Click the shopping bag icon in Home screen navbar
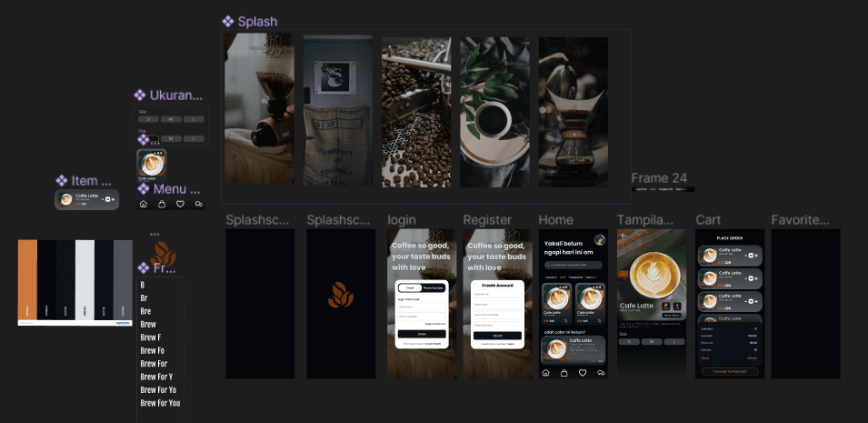The height and width of the screenshot is (423, 868). pyautogui.click(x=564, y=373)
